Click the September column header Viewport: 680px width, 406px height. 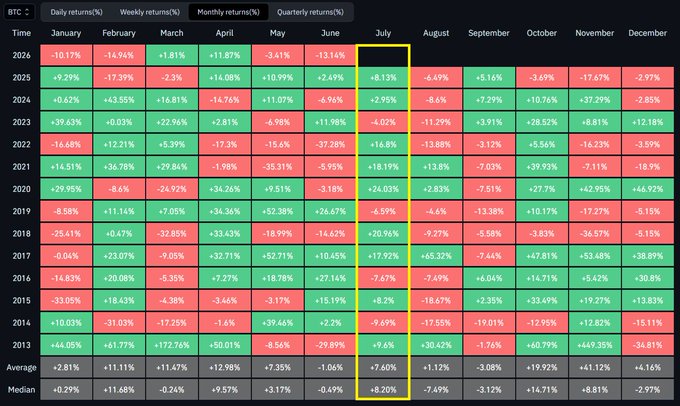tap(489, 33)
